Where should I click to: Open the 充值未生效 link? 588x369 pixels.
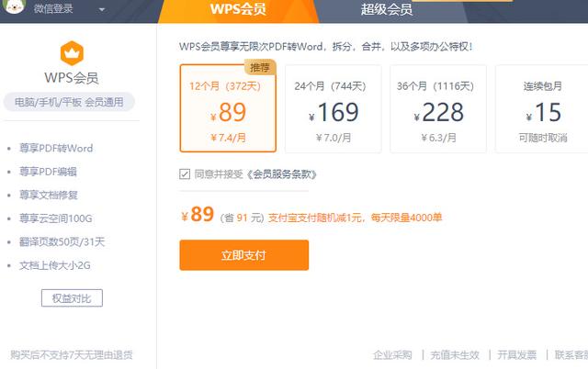click(x=455, y=354)
